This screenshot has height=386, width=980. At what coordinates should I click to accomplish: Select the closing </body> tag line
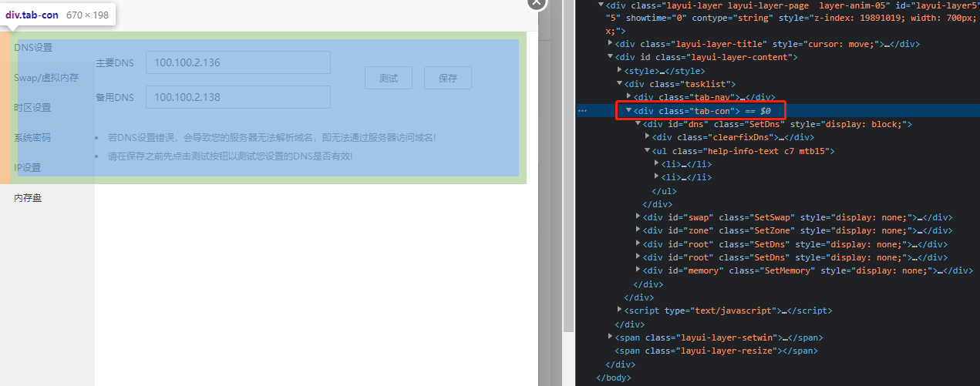coord(614,378)
